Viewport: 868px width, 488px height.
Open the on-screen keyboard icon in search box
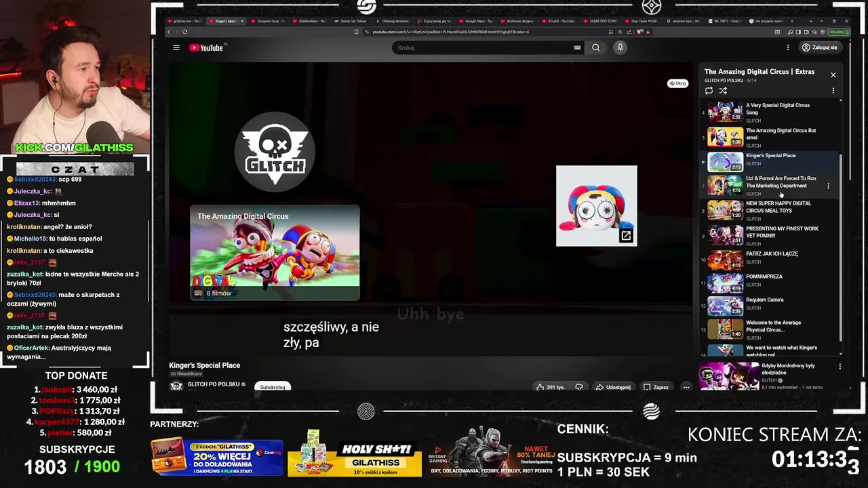click(x=577, y=47)
